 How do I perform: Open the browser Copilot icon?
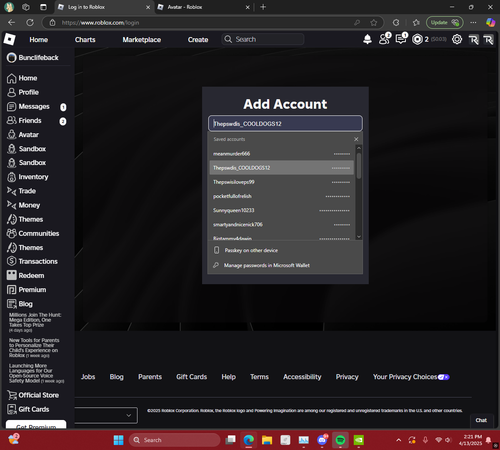click(x=490, y=23)
